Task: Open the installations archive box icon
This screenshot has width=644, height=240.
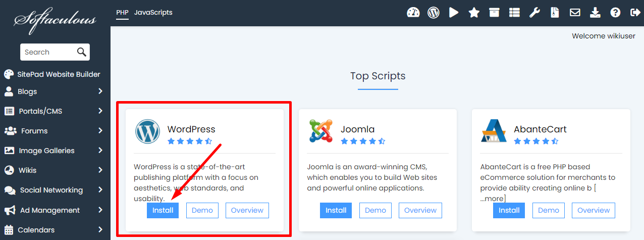Action: [x=494, y=13]
